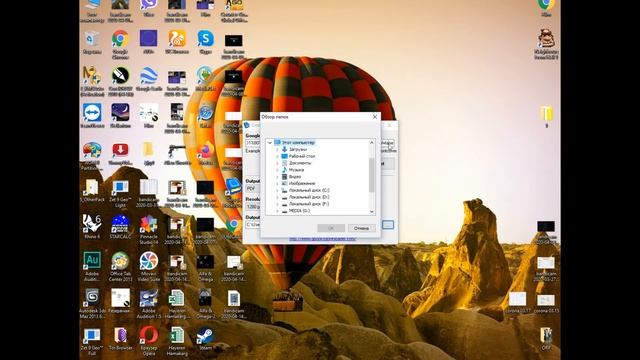Launch TeamViewer desktop shortcut
This screenshot has height=360, width=640.
92,116
